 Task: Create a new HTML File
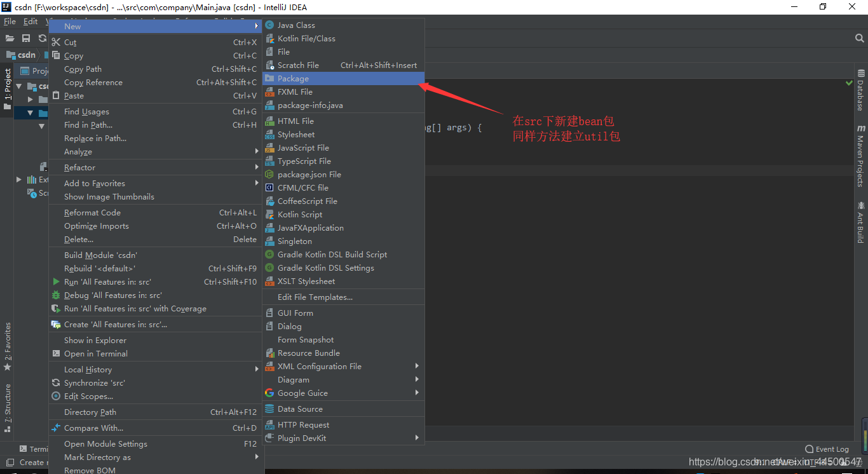pyautogui.click(x=344, y=121)
